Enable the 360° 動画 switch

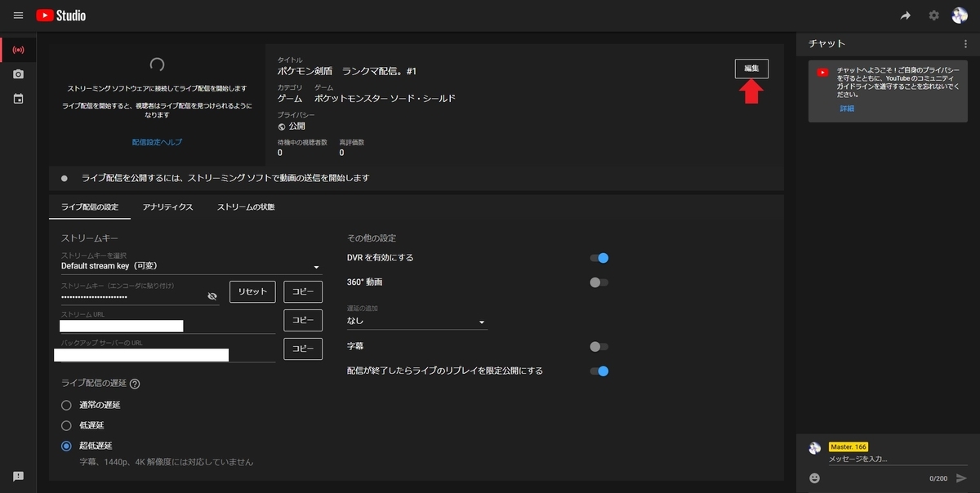point(599,282)
